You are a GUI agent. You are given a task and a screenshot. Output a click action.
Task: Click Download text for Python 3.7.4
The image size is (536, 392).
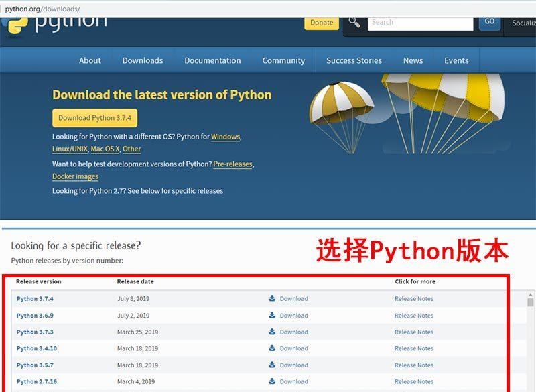(293, 298)
